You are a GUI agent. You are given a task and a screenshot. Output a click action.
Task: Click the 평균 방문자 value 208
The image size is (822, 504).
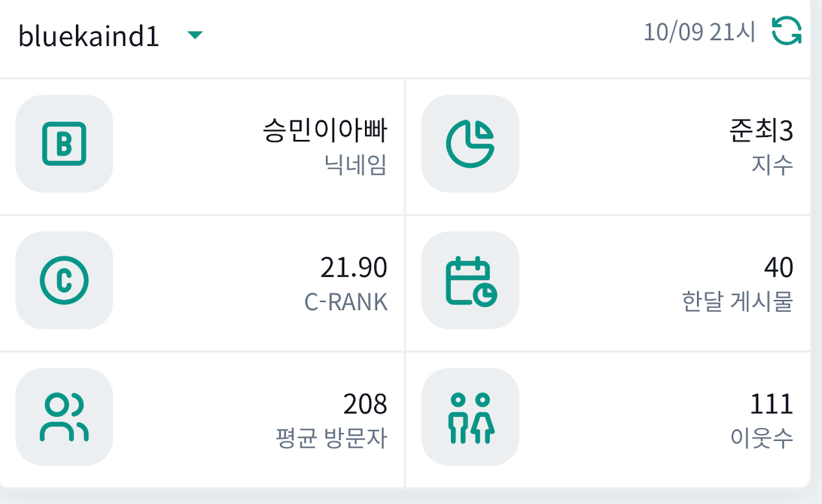pos(366,405)
